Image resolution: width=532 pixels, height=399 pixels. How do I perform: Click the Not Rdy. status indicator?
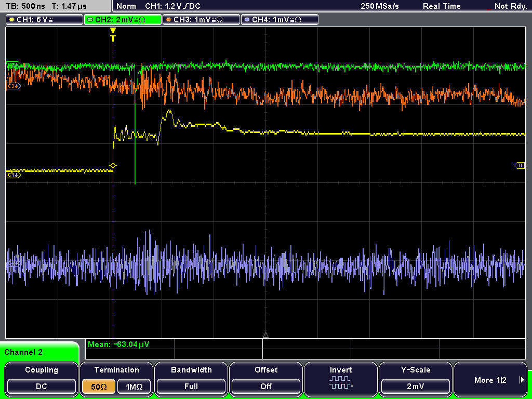(510, 6)
